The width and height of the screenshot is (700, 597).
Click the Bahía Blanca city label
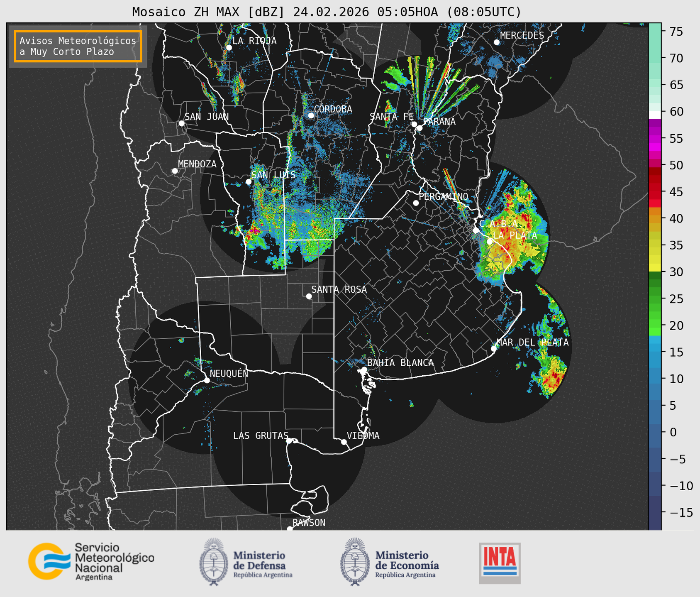[x=400, y=363]
